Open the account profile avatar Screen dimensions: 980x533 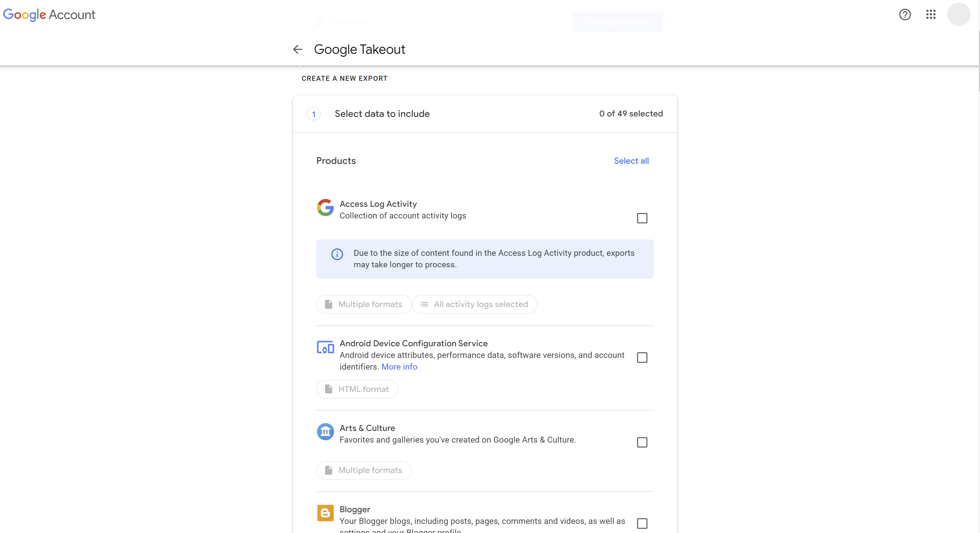(958, 15)
